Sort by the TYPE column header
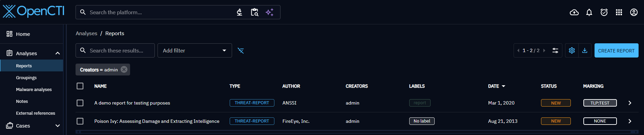Viewport: 644px width, 135px height. point(235,86)
